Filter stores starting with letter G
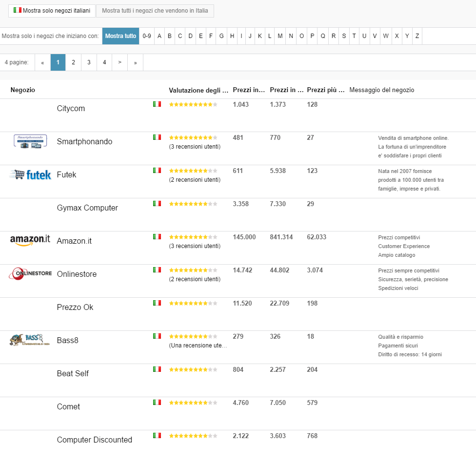 coord(221,36)
